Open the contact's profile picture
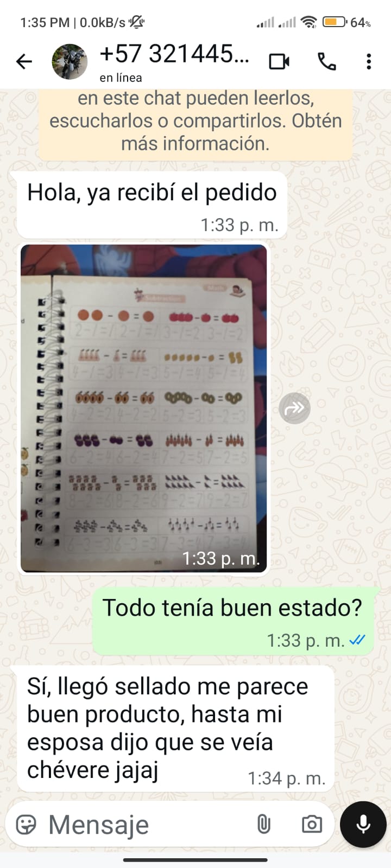Viewport: 391px width, 868px height. [x=70, y=62]
